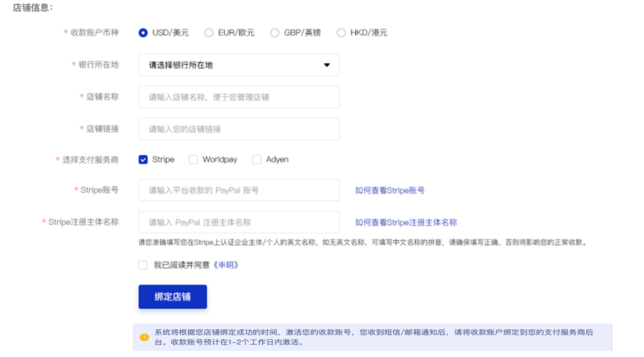This screenshot has width=644, height=357.
Task: Click the 绑定店铺 button
Action: tap(172, 296)
